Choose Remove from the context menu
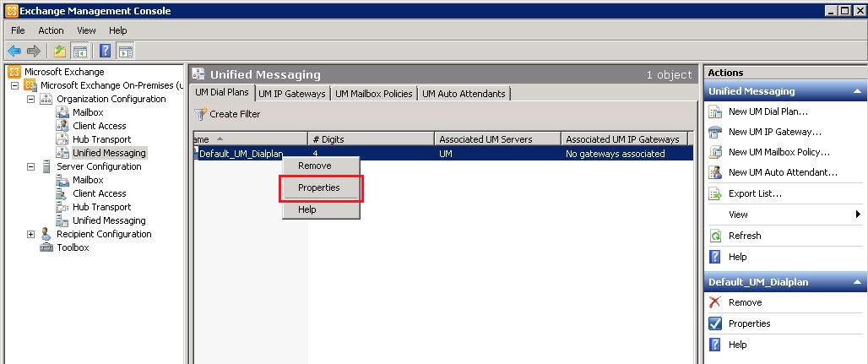868x364 pixels. [321, 166]
